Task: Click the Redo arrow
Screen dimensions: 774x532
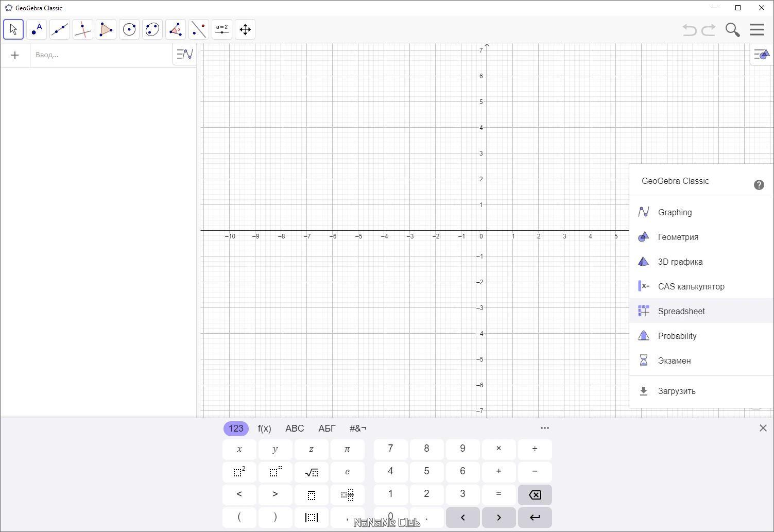Action: click(x=709, y=30)
